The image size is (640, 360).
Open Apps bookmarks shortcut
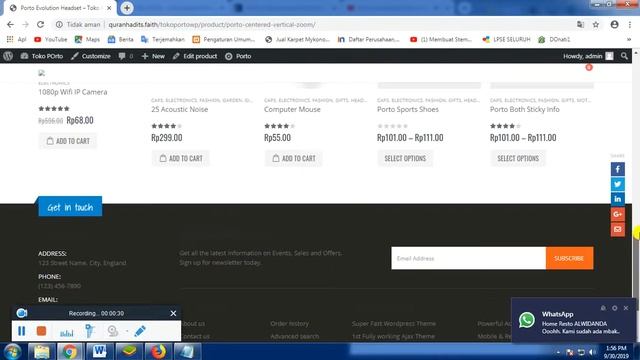[x=16, y=39]
